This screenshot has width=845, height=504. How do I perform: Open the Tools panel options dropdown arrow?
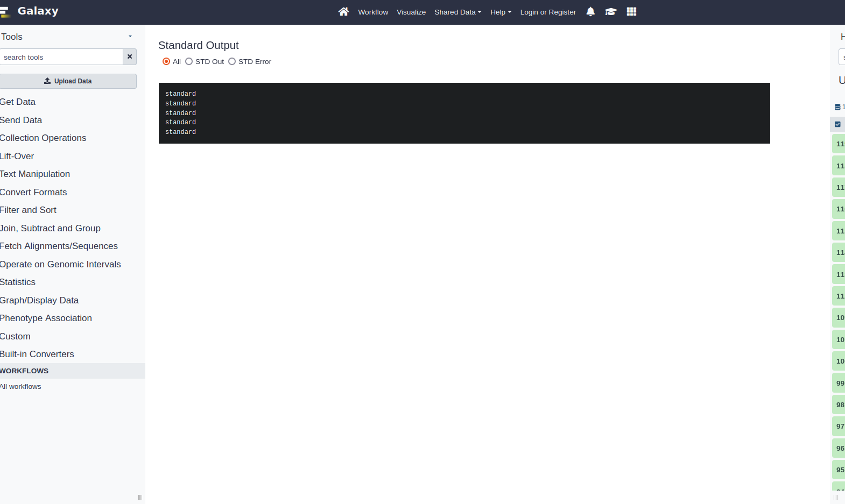tap(130, 37)
